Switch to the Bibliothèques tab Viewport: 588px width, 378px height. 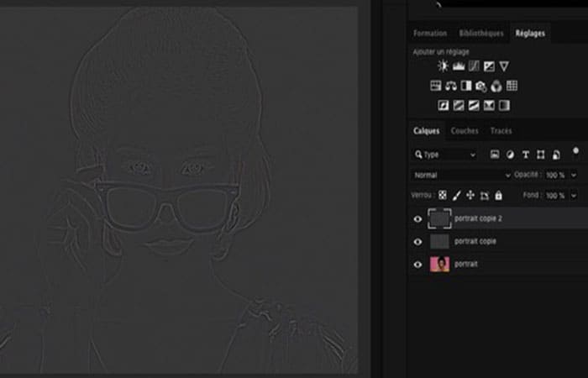[x=481, y=34]
